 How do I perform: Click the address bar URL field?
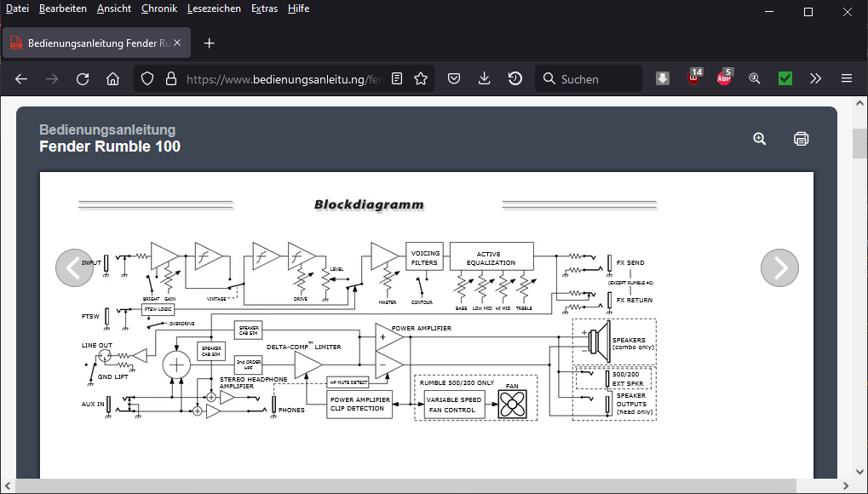(284, 79)
